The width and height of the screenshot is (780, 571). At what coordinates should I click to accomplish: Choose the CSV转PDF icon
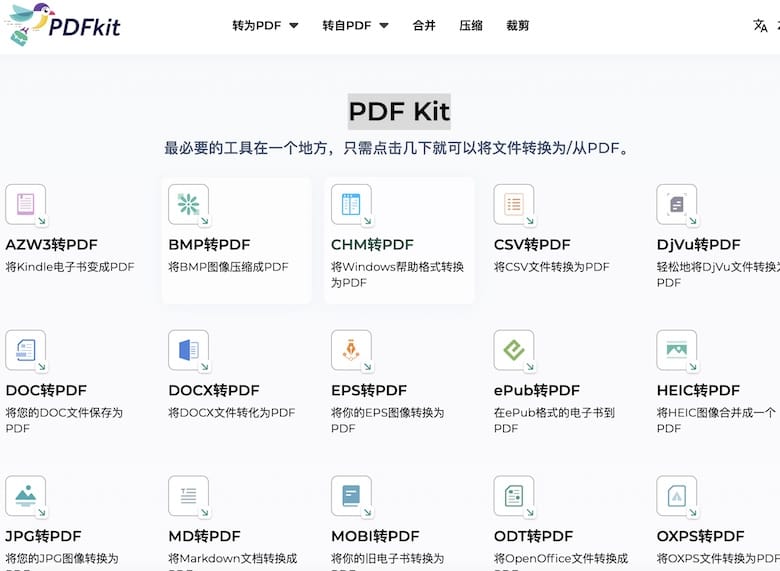(514, 205)
